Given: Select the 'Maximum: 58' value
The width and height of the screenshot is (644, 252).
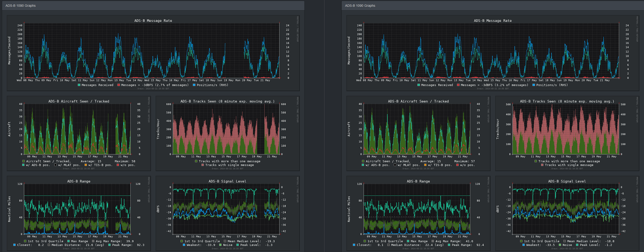Looking at the screenshot, I should [125, 161].
